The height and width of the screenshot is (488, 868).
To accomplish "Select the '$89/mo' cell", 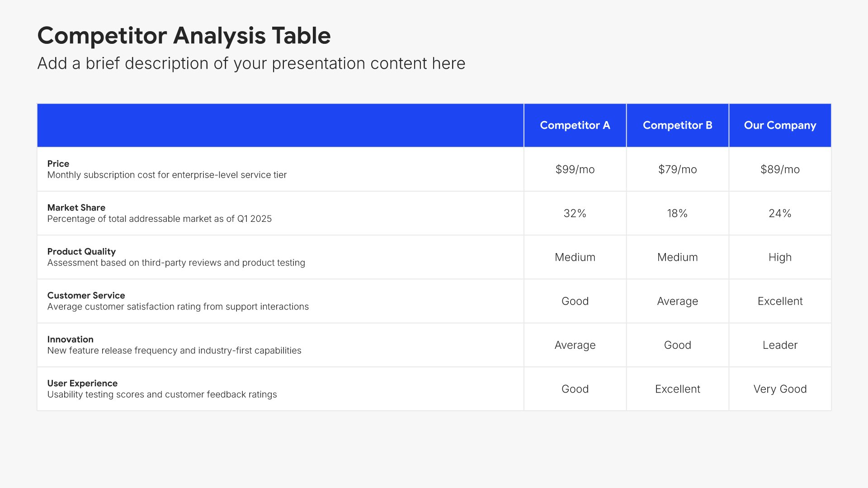I will (x=780, y=169).
